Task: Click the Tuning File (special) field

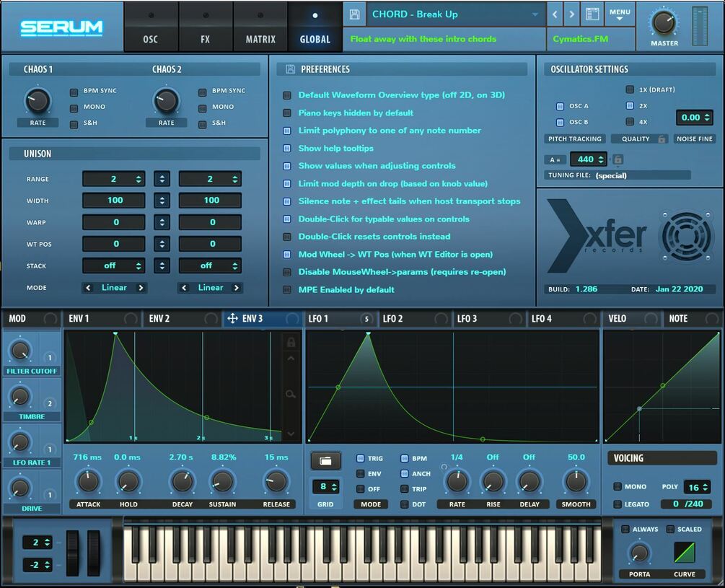Action: [x=618, y=175]
